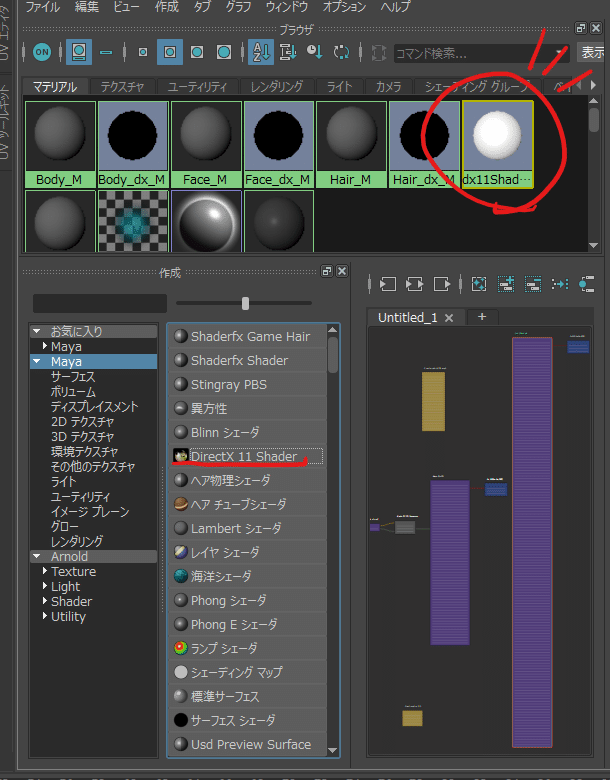Expand the Maya item under お気に入り
This screenshot has height=780, width=610.
pos(45,346)
